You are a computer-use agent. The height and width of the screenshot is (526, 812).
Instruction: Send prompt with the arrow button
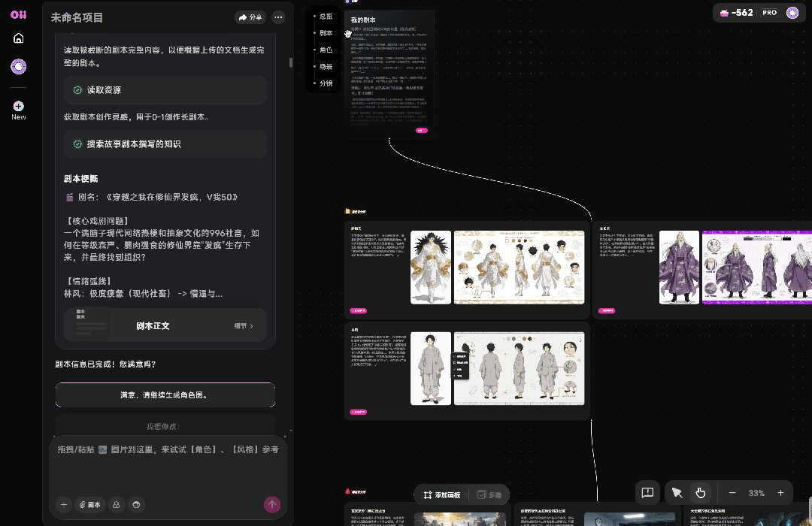[272, 505]
